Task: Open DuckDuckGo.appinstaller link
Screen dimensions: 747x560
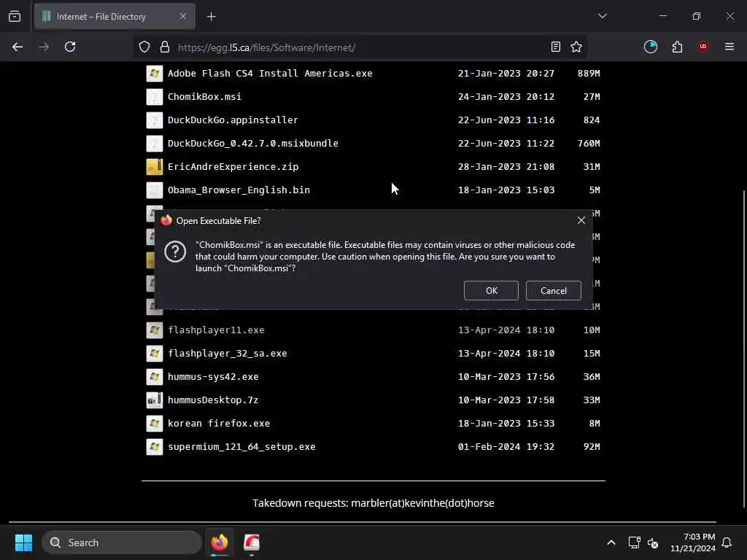Action: tap(233, 120)
